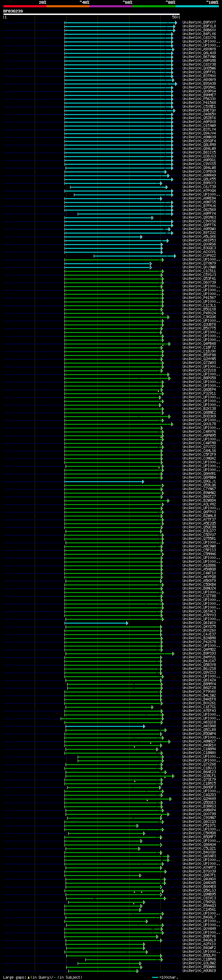Click the green ~80% identity legend segment
This screenshot has width=222, height=980.
tap(154, 7)
